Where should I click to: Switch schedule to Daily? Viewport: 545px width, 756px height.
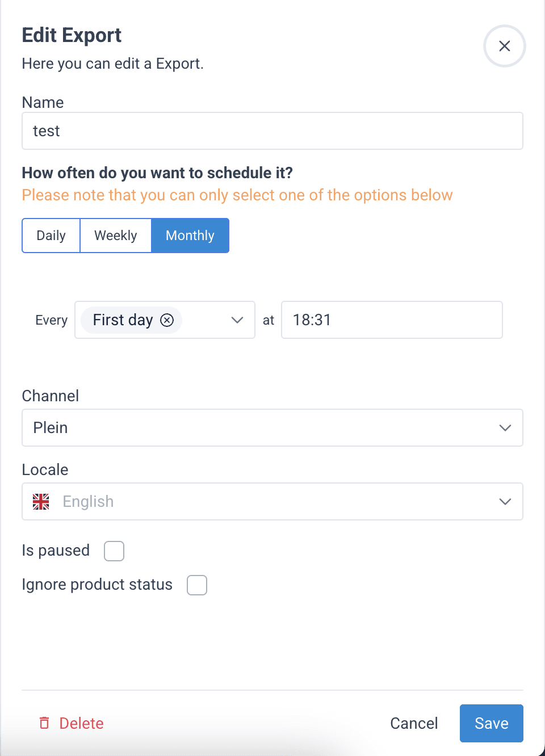[x=51, y=236]
